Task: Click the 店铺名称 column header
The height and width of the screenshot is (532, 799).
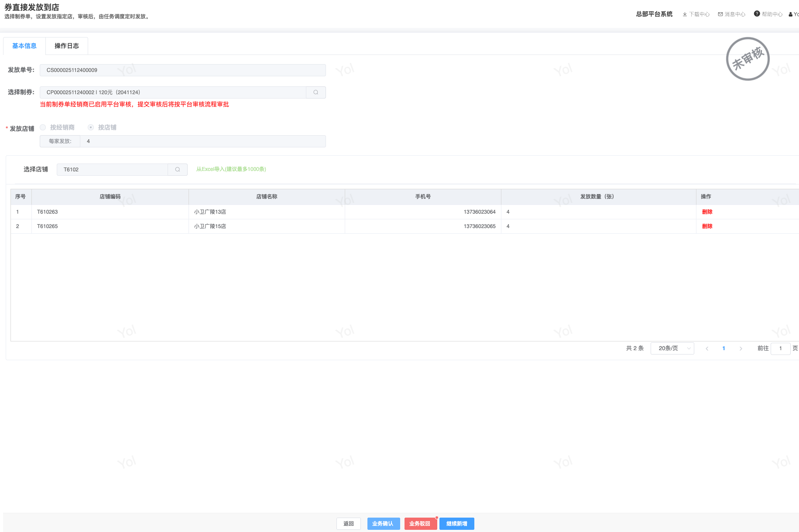Action: click(x=267, y=197)
